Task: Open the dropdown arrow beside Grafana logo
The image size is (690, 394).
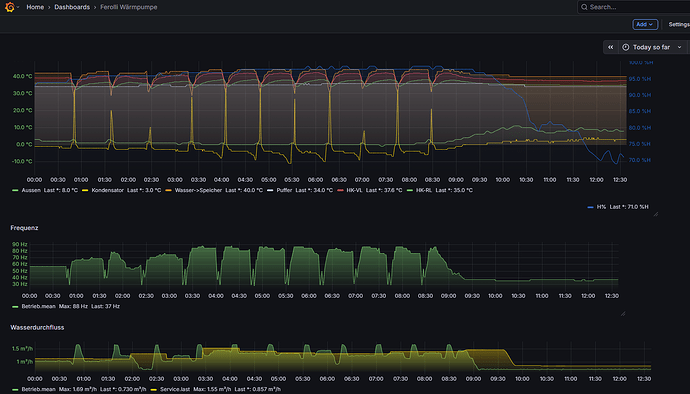Action: 18,7
